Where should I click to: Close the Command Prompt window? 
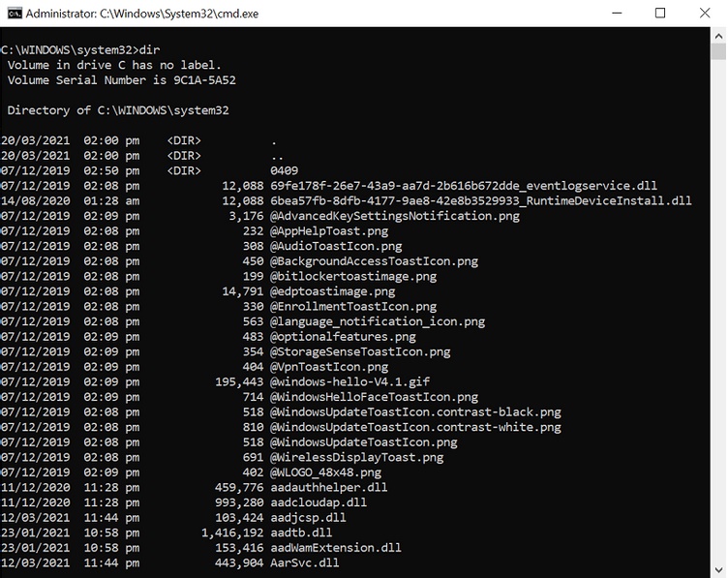(705, 13)
